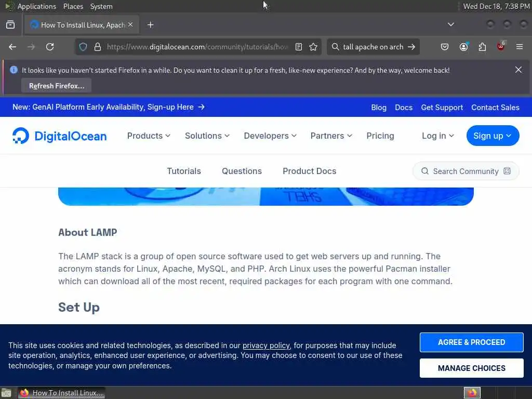Viewport: 532px width, 399px height.
Task: Open the uBlock Origin extension icon
Action: [501, 46]
